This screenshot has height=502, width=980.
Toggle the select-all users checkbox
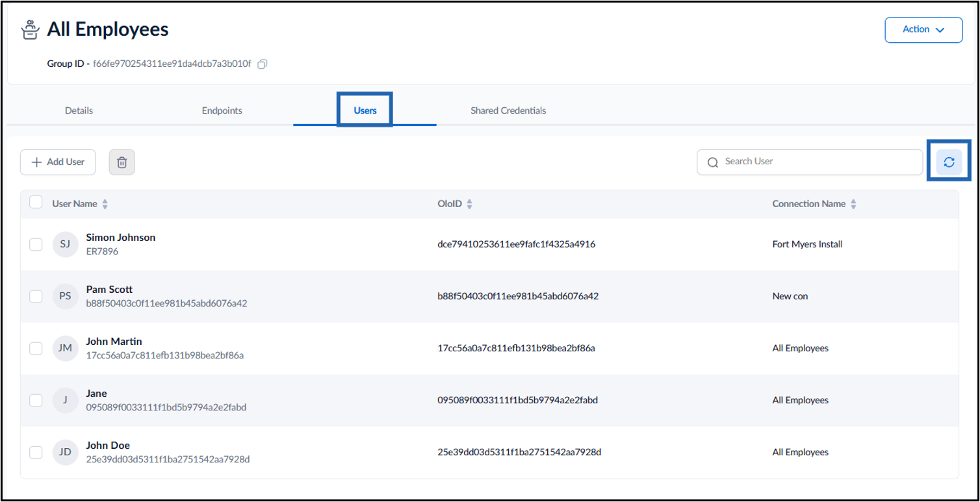tap(36, 203)
